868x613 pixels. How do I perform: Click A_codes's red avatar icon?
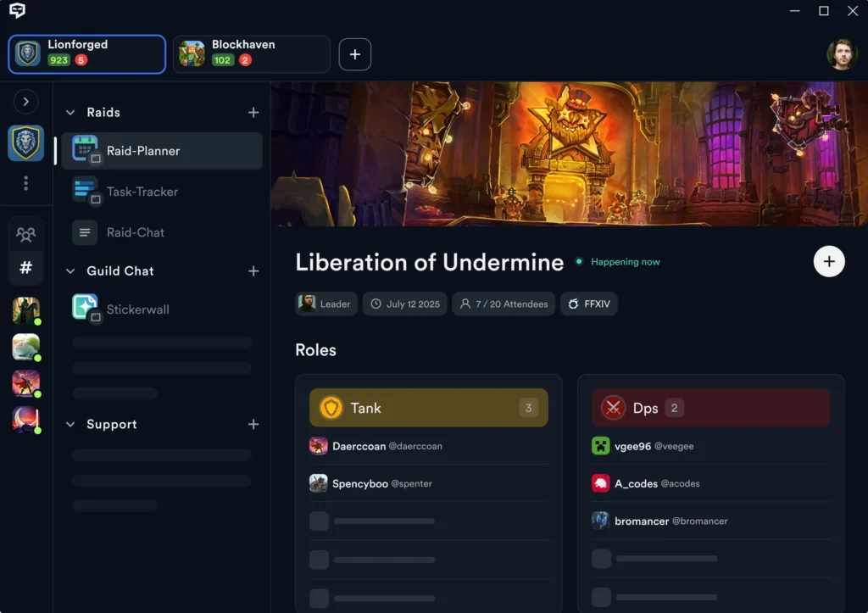click(x=601, y=483)
